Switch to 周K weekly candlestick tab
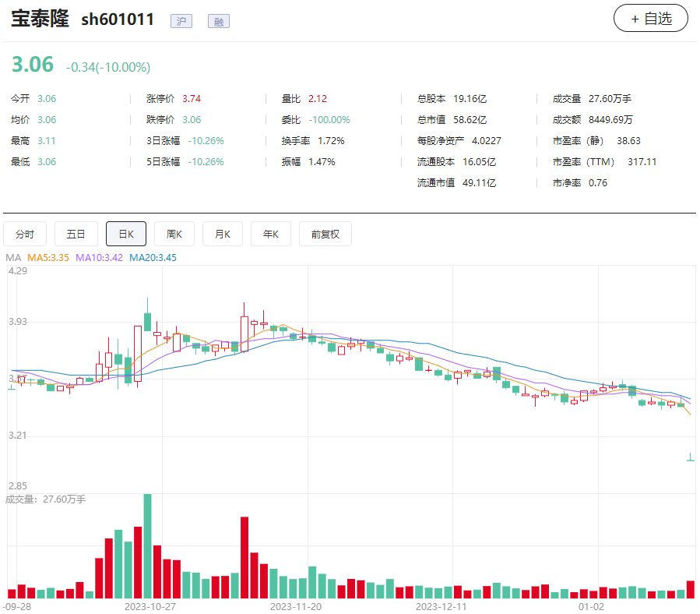This screenshot has width=700, height=614. pyautogui.click(x=174, y=234)
